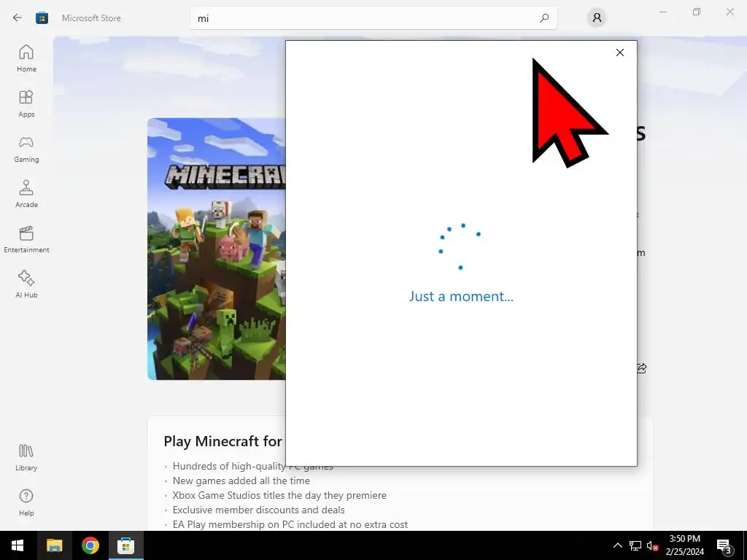Open the Apps section in sidebar
This screenshot has width=747, height=560.
(x=26, y=104)
